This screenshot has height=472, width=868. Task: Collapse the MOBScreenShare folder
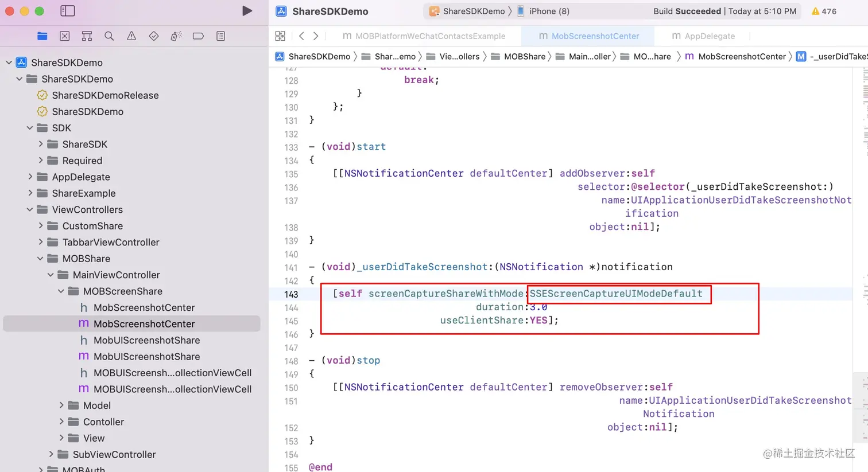61,291
